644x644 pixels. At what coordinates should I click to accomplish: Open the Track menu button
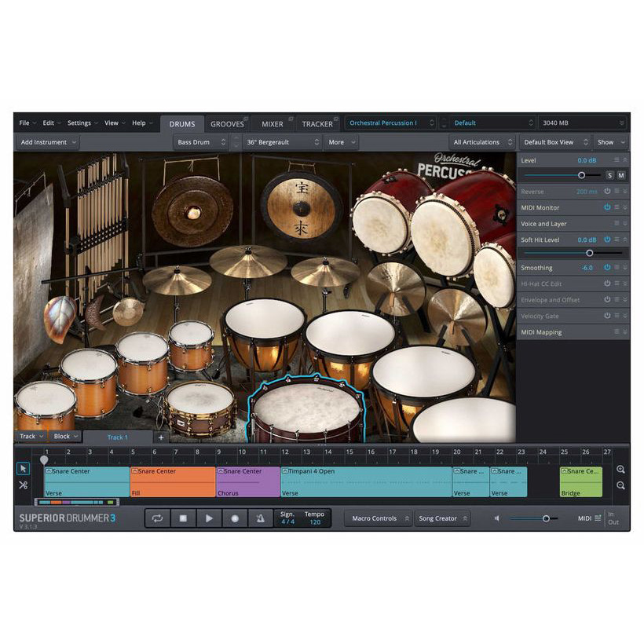(31, 437)
